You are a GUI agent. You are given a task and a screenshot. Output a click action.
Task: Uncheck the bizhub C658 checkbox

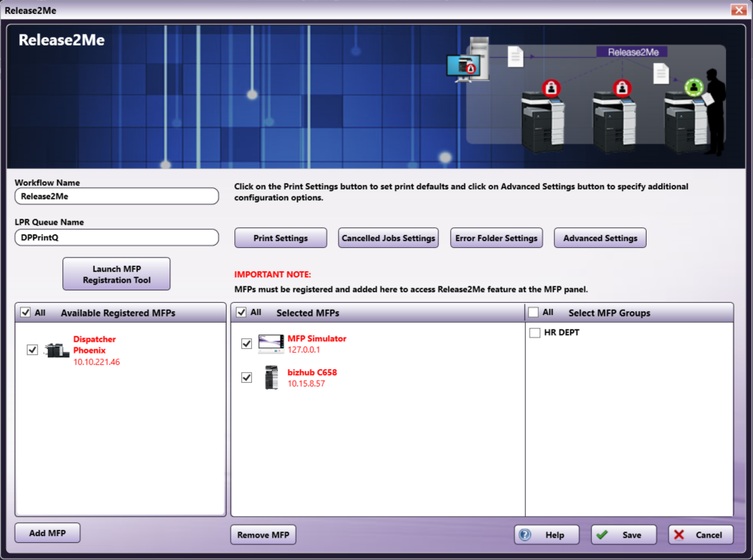coord(247,377)
